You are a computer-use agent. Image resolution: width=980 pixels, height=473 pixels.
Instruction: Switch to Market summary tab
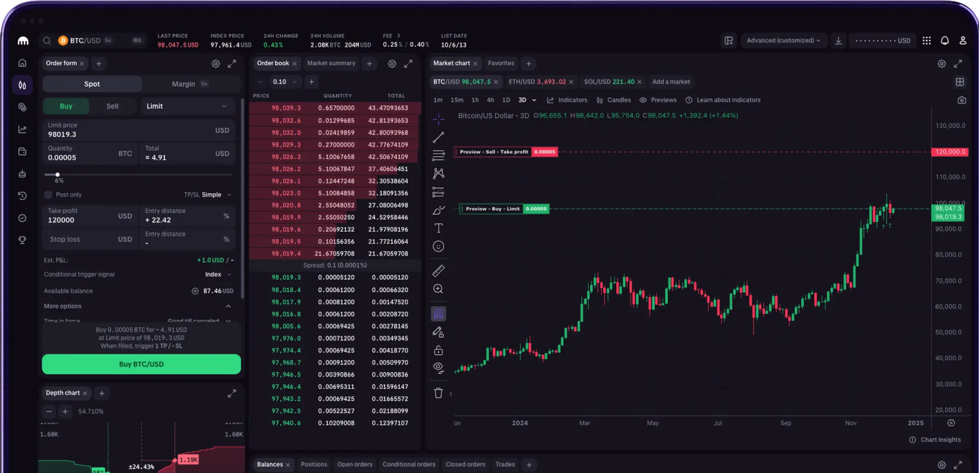click(x=331, y=63)
